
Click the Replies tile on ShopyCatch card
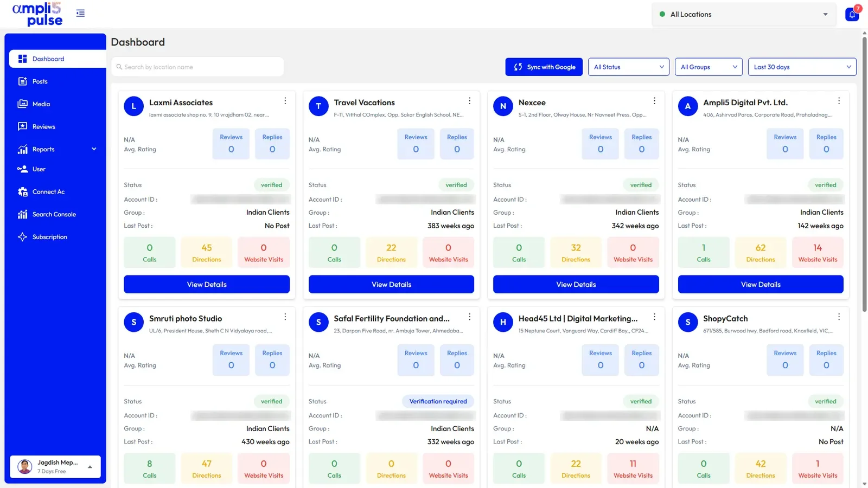[826, 360]
